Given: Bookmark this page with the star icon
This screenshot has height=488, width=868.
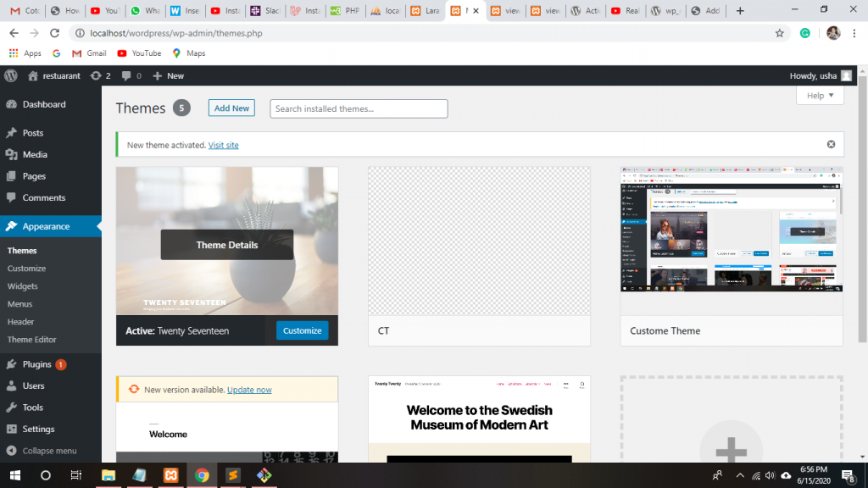Looking at the screenshot, I should click(x=779, y=33).
